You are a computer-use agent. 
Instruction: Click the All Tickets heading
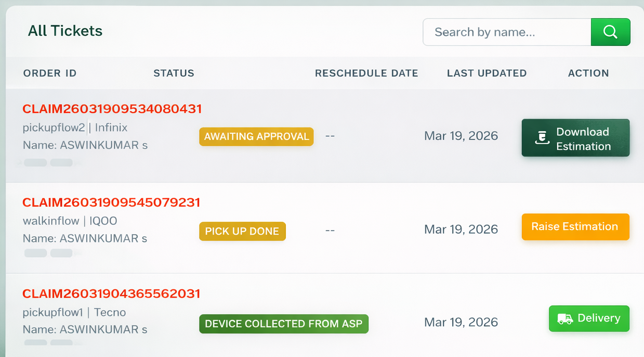point(65,31)
